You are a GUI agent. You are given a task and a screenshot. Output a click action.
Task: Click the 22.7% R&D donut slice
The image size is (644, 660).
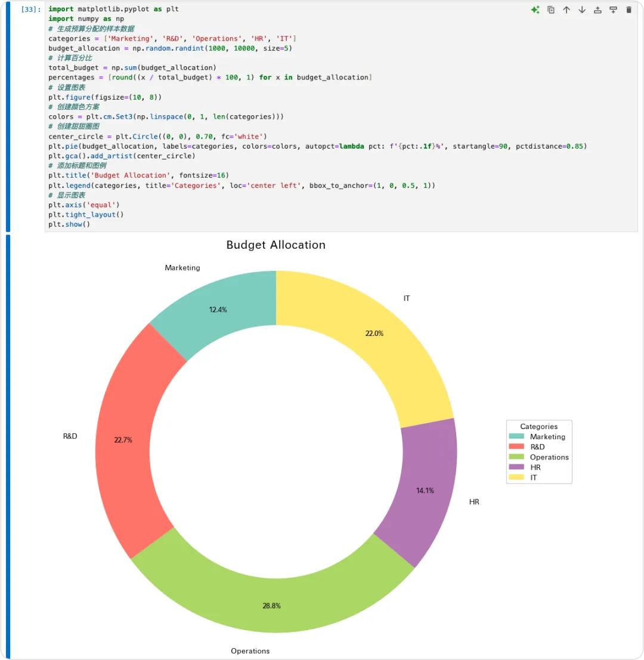click(123, 440)
